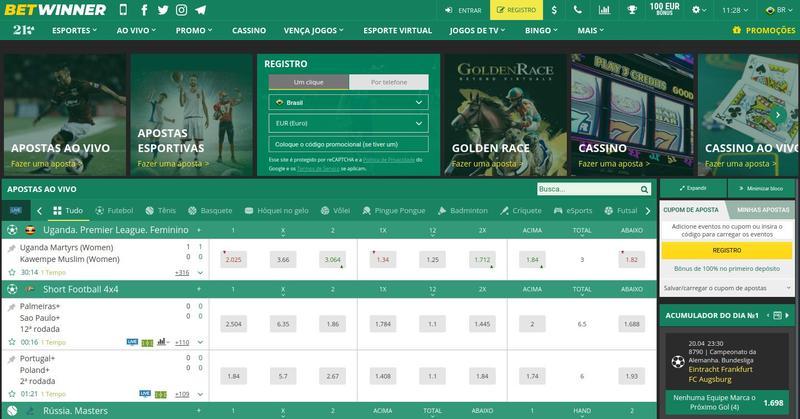Click the Betwinner logo
This screenshot has height=419, width=800.
click(x=55, y=10)
